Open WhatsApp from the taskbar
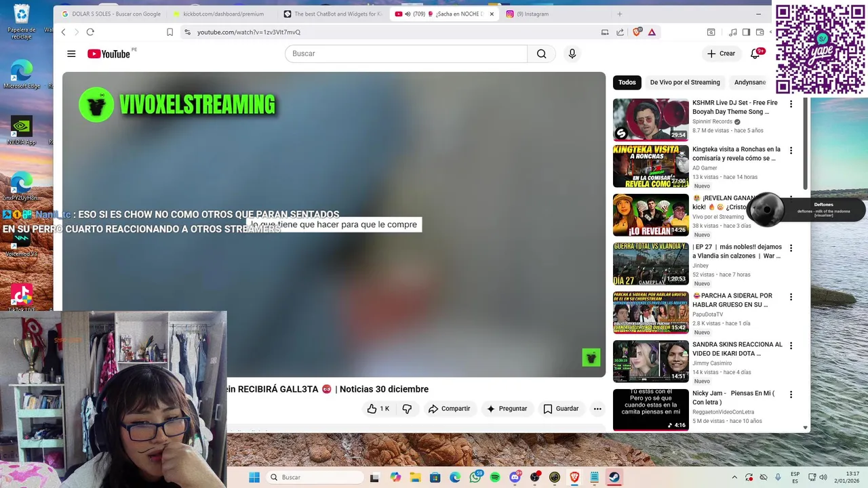The height and width of the screenshot is (488, 868). pyautogui.click(x=475, y=477)
